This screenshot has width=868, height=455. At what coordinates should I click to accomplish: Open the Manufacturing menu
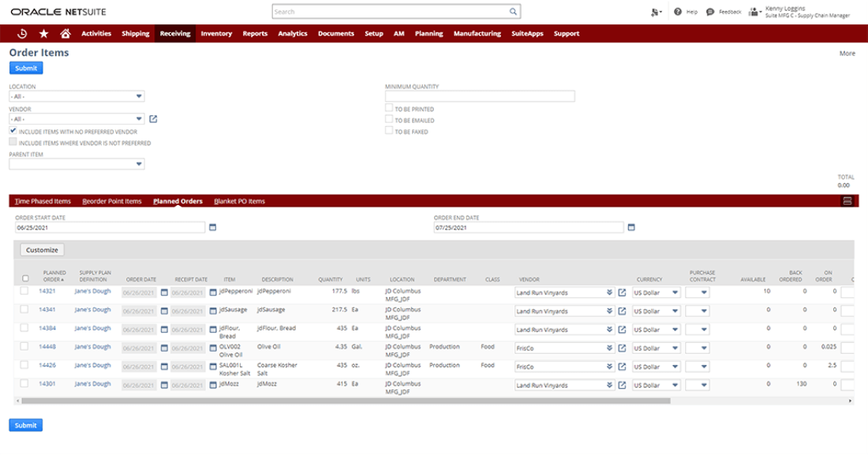[477, 34]
